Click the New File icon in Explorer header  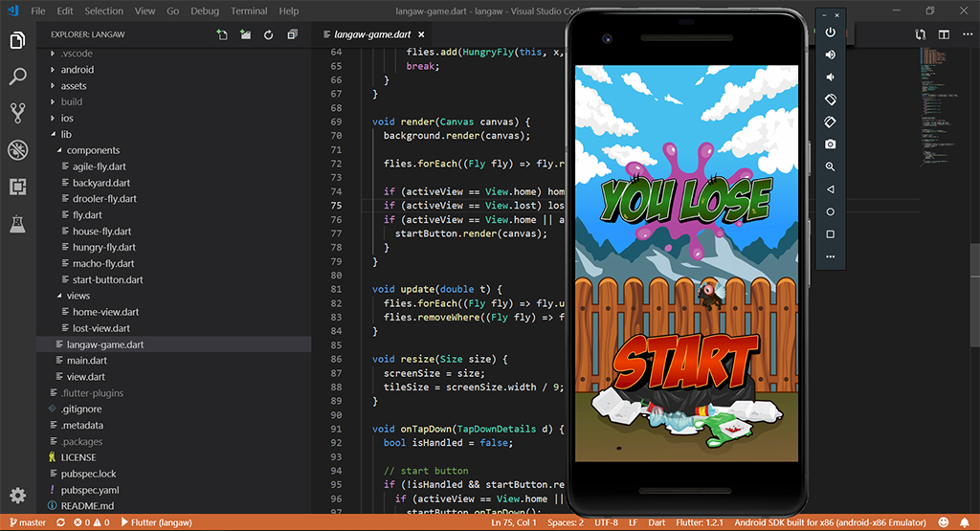[222, 34]
